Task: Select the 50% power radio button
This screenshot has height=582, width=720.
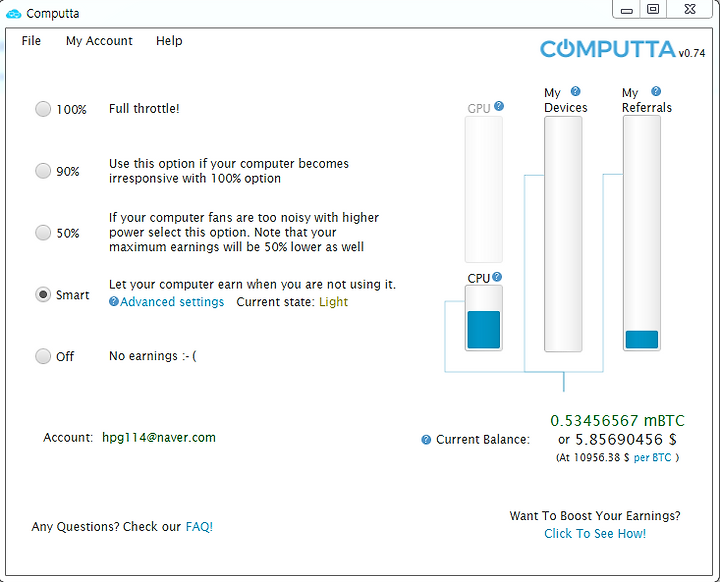Action: pos(43,232)
